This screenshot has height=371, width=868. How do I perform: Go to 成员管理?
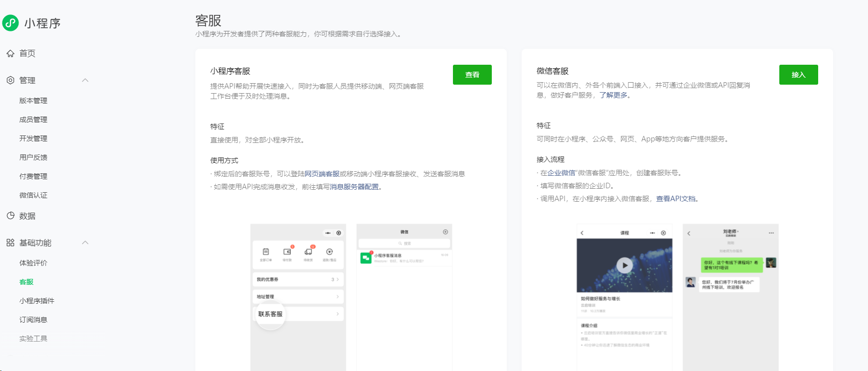[33, 120]
